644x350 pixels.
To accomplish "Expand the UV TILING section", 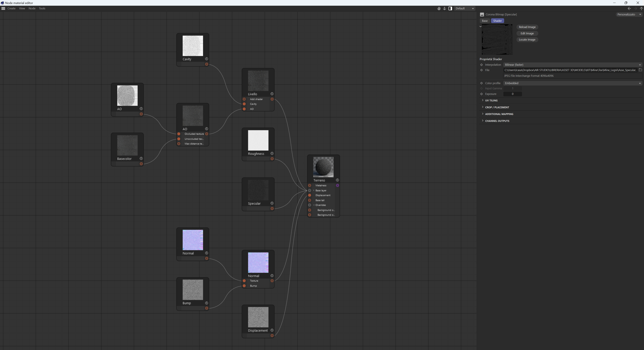I will [491, 100].
